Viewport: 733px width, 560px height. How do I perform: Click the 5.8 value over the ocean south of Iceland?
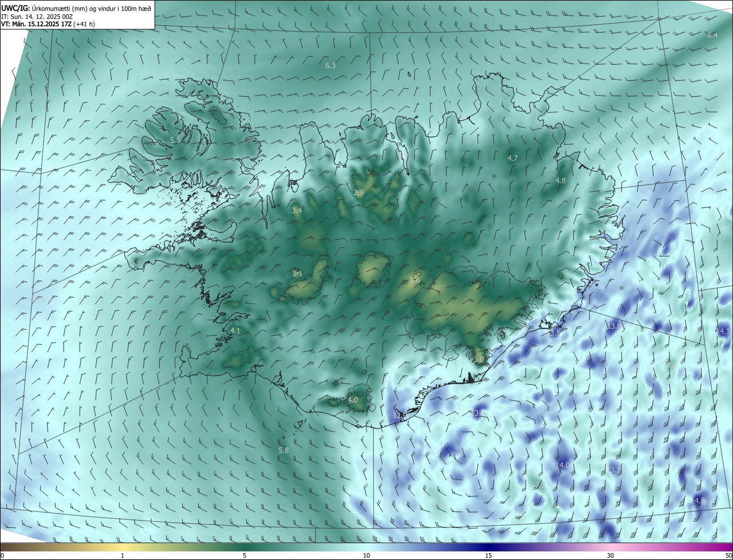click(x=283, y=451)
